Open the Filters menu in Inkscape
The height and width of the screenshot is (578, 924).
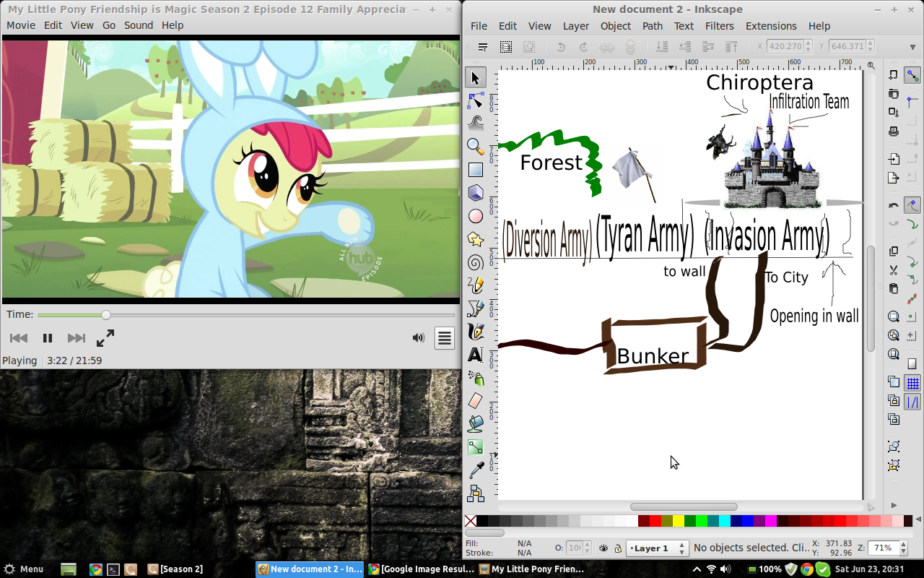[720, 26]
